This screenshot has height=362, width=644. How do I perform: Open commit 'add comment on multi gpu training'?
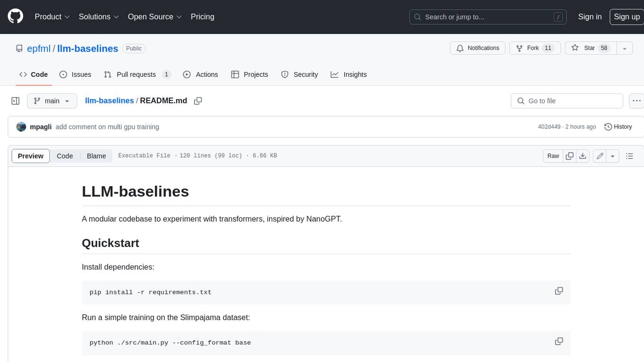click(107, 127)
